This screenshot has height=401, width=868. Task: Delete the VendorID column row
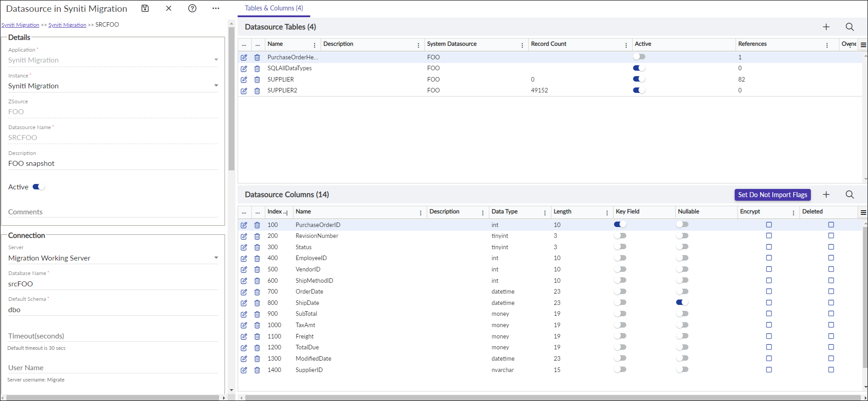(x=257, y=270)
